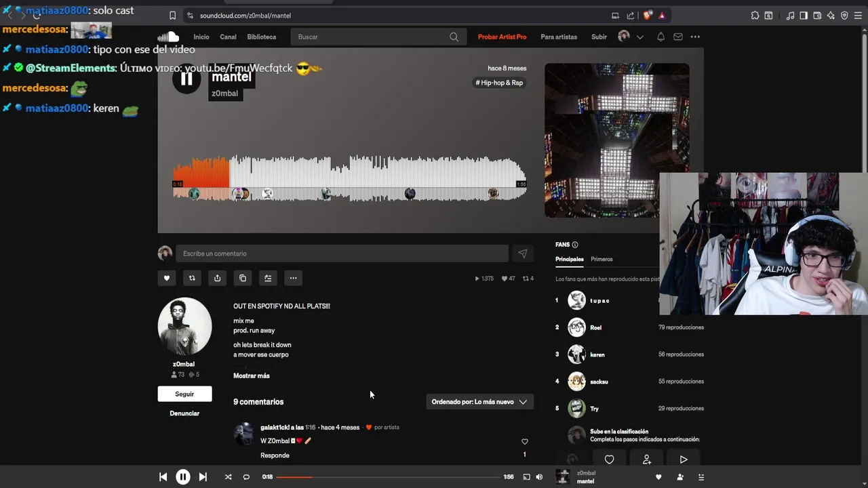Like the track with the heart button
The image size is (868, 488).
(167, 278)
